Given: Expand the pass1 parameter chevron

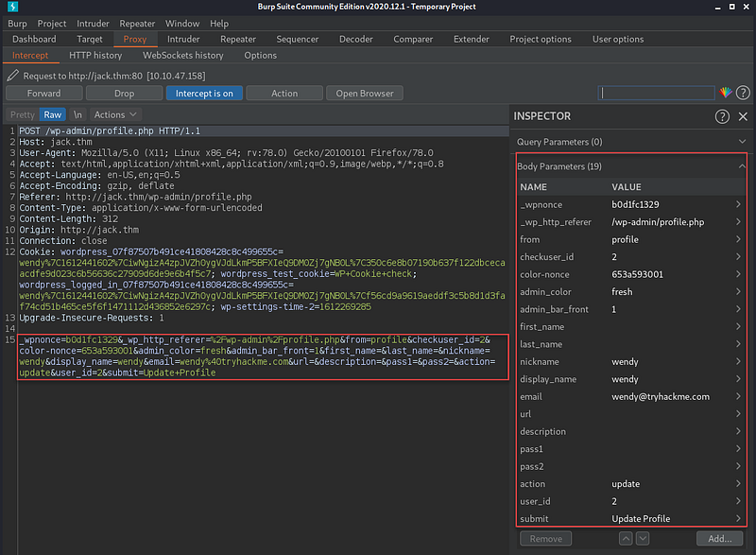Looking at the screenshot, I should click(738, 448).
